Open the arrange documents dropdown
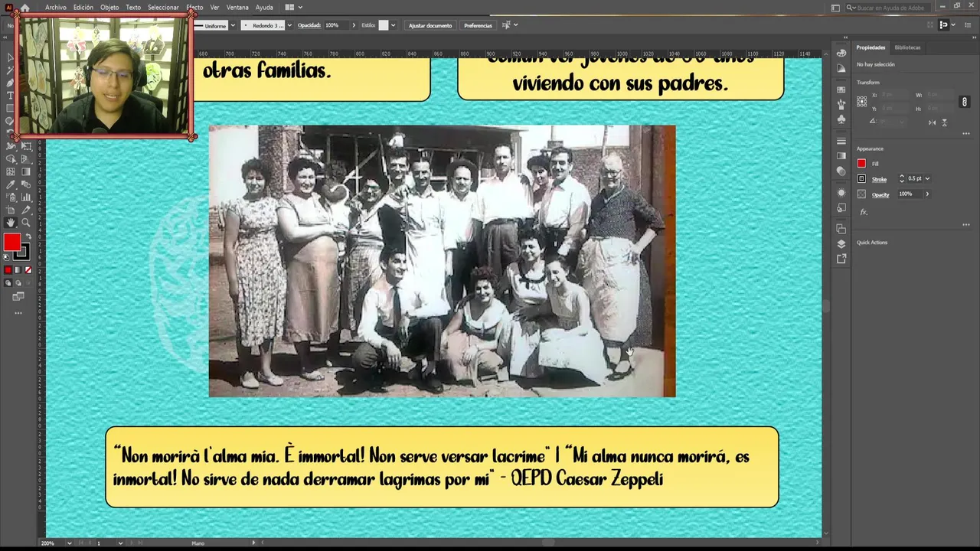Image resolution: width=980 pixels, height=551 pixels. 294,8
